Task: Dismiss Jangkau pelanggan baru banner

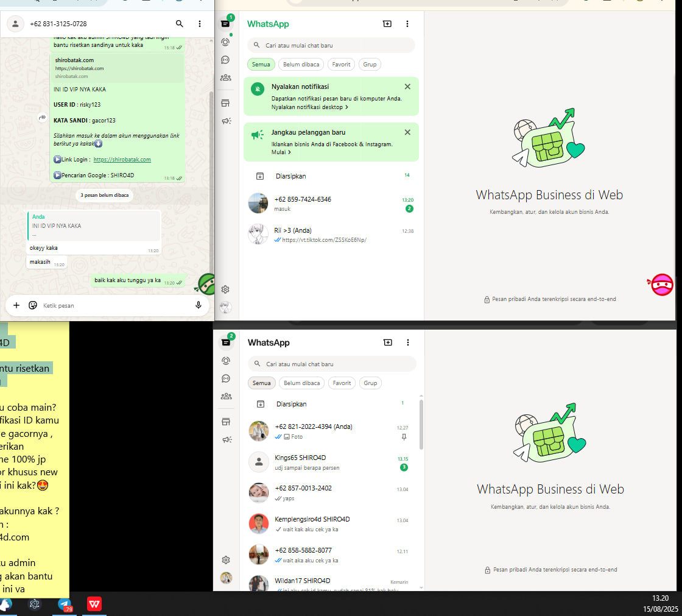Action: (x=407, y=132)
